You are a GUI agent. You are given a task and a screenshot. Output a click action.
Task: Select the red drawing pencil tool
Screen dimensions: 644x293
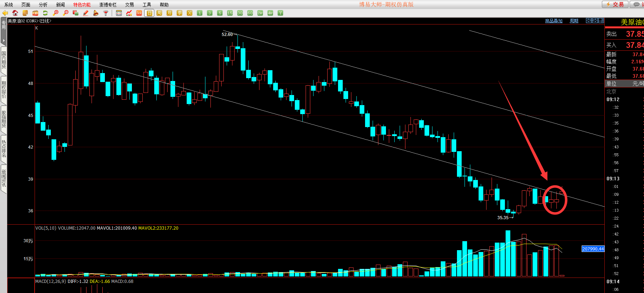tap(86, 13)
